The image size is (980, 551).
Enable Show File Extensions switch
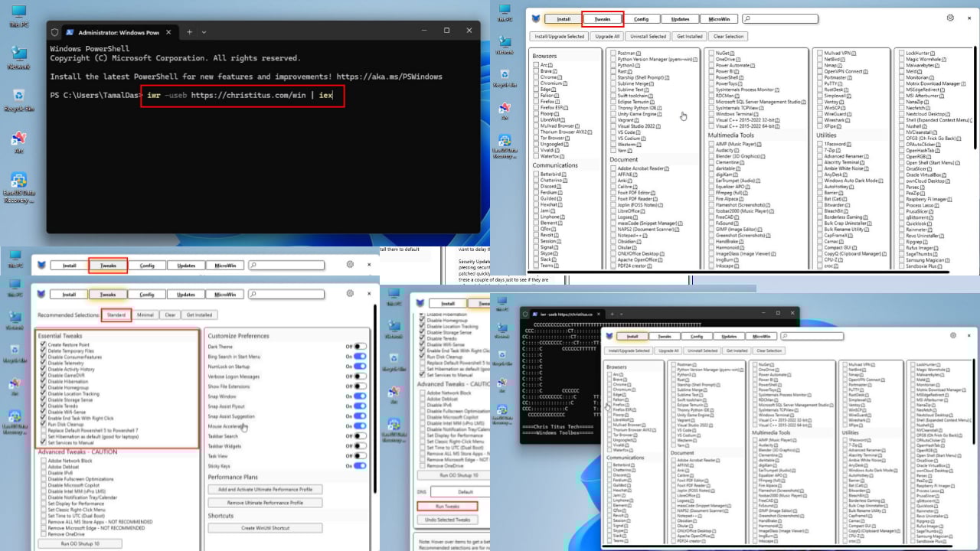[x=360, y=386]
